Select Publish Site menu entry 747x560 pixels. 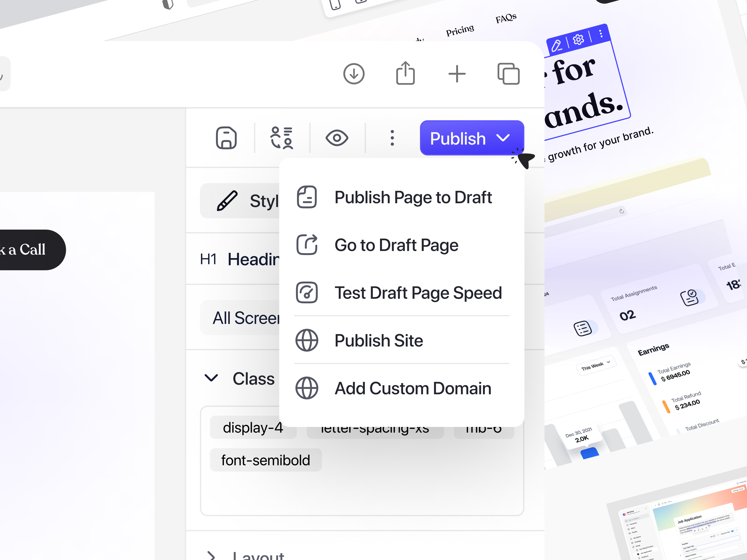coord(402,340)
